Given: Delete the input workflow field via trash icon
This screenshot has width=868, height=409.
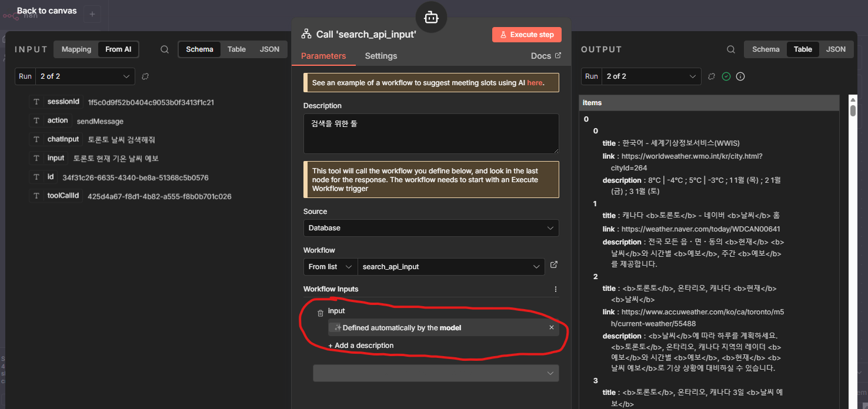Looking at the screenshot, I should (321, 313).
